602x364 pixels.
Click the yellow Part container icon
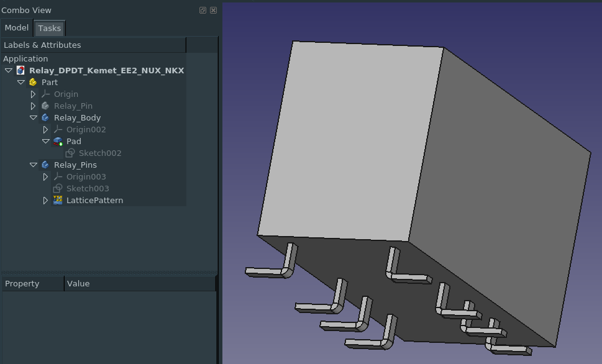coord(33,83)
